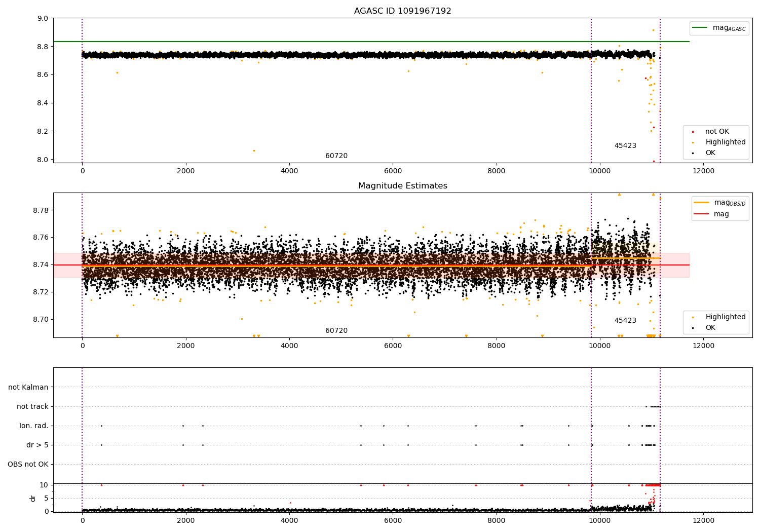Click the '8.78' y-axis tick label
Image resolution: width=760 pixels, height=532 pixels.
[41, 211]
